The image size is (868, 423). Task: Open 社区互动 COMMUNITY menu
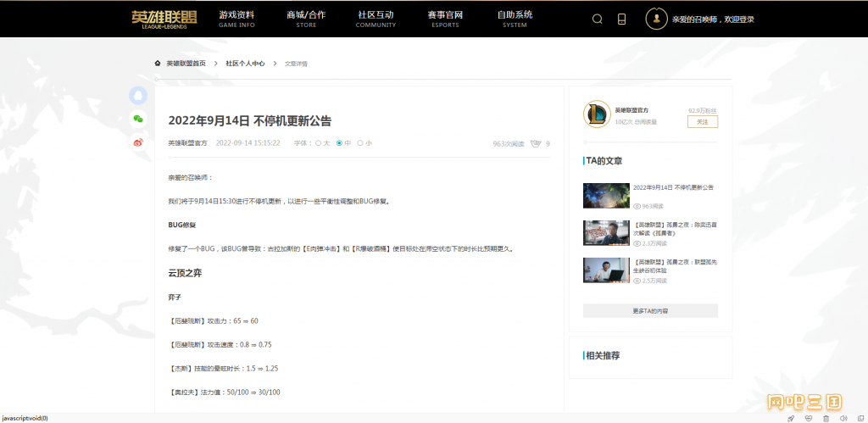click(376, 19)
